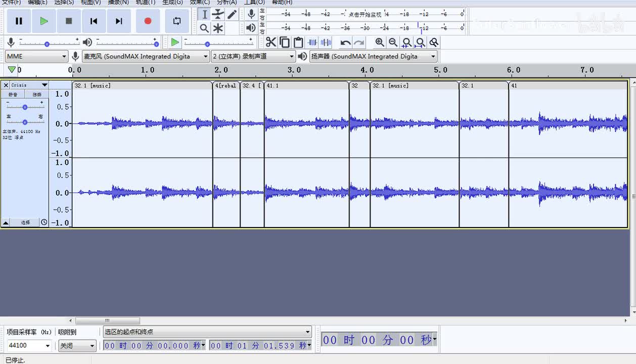Click the Zoom toggle icon
Image resolution: width=636 pixels, height=364 pixels.
433,42
